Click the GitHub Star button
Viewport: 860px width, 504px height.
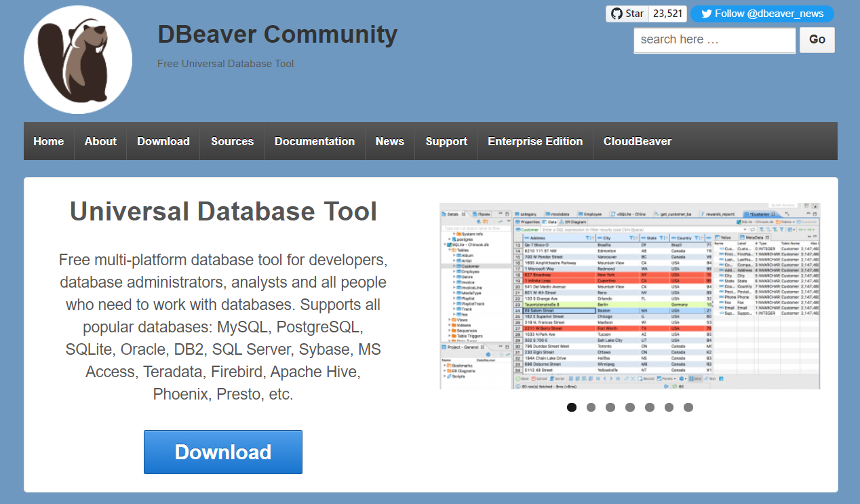pyautogui.click(x=627, y=14)
